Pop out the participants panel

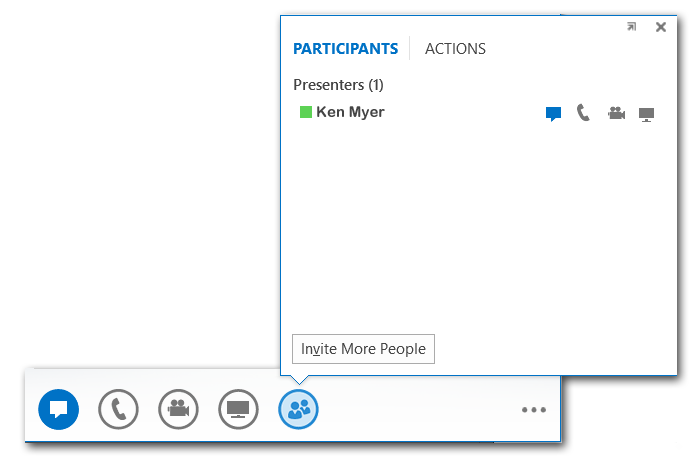631,27
